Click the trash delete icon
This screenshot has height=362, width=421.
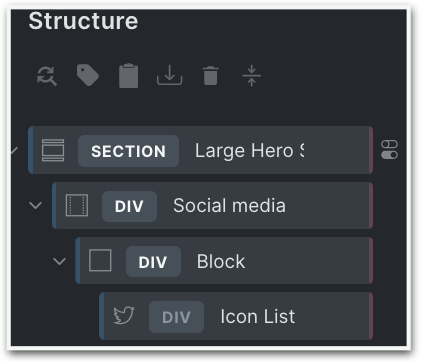(211, 76)
